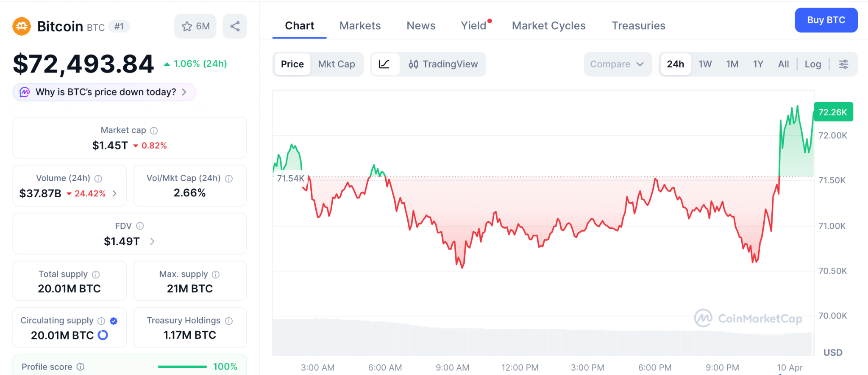The image size is (868, 375).
Task: Expand the Volume (24h) details chevron
Action: 114,193
